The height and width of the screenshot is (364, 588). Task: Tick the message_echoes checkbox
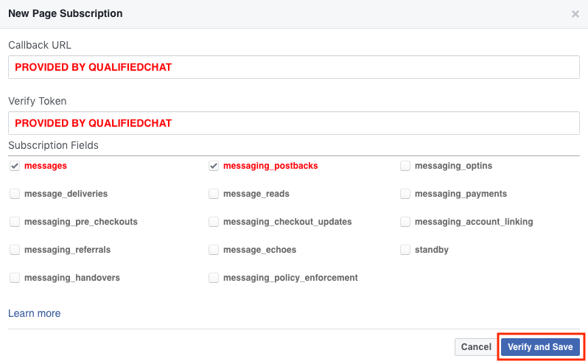pyautogui.click(x=214, y=250)
